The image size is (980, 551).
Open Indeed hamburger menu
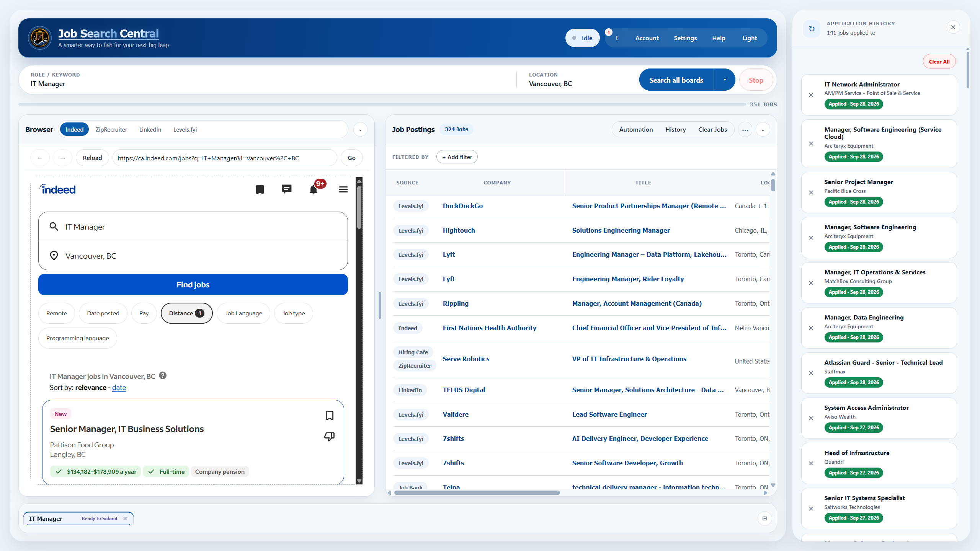[343, 189]
